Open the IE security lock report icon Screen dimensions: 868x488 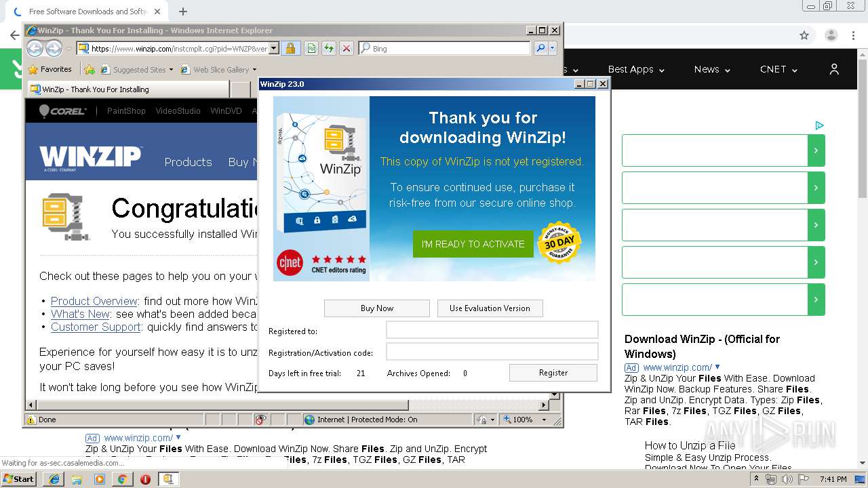[x=290, y=48]
